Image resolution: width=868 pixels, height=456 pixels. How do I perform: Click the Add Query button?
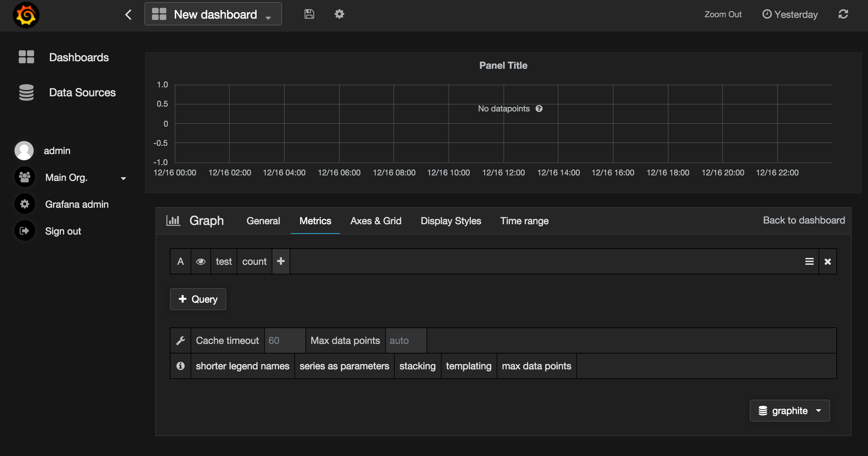click(x=198, y=298)
